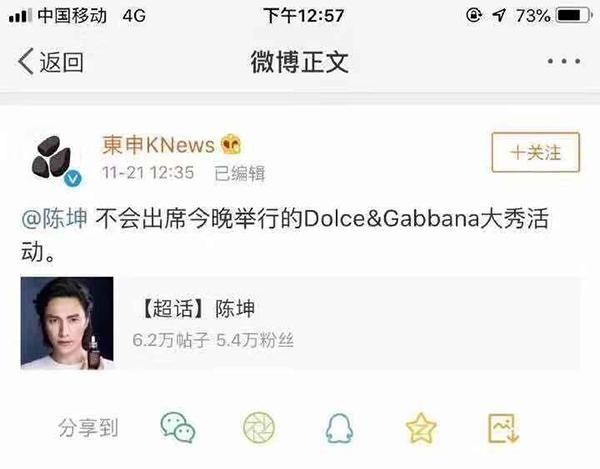
Task: Open the 陈坤 super topic thumbnail
Action: 67,323
